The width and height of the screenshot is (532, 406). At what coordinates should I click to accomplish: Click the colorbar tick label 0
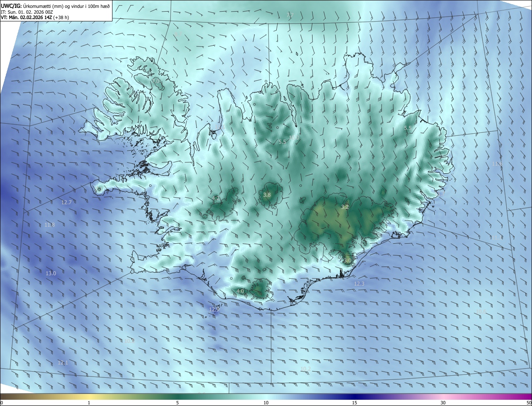click(1, 403)
